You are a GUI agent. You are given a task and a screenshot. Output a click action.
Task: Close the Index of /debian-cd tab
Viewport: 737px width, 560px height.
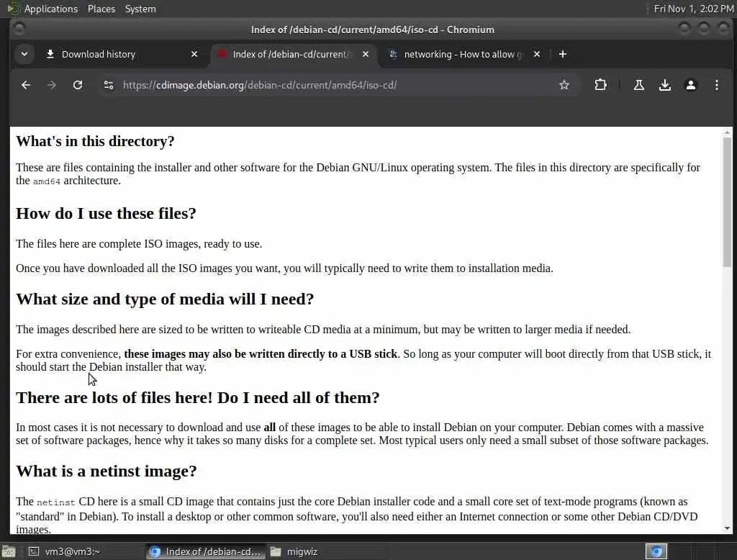pos(365,54)
